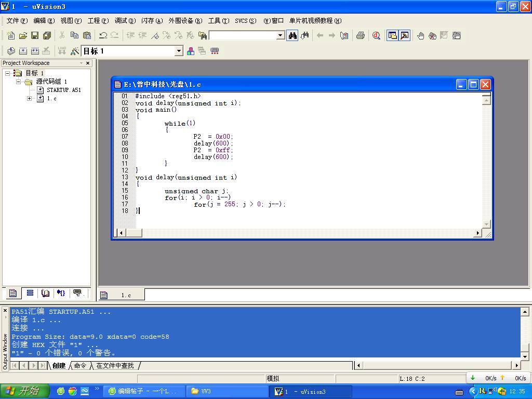Screen dimensions: 532x399
Task: Open UV3 folder taskbar button
Action: 228,391
